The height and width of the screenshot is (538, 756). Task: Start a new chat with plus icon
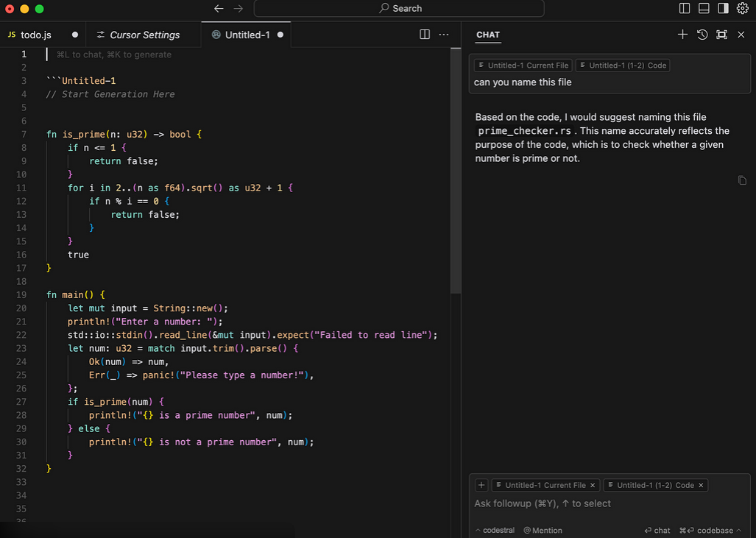click(682, 35)
